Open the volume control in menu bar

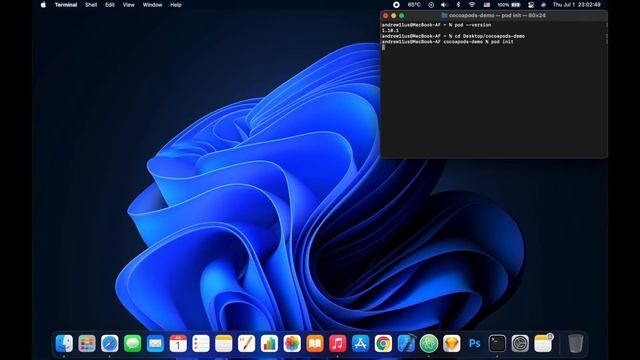click(x=444, y=5)
